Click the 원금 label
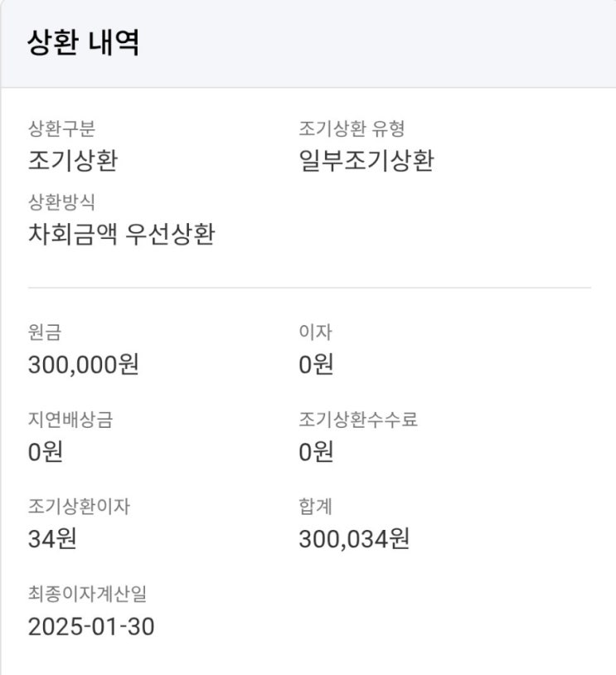 coord(44,333)
